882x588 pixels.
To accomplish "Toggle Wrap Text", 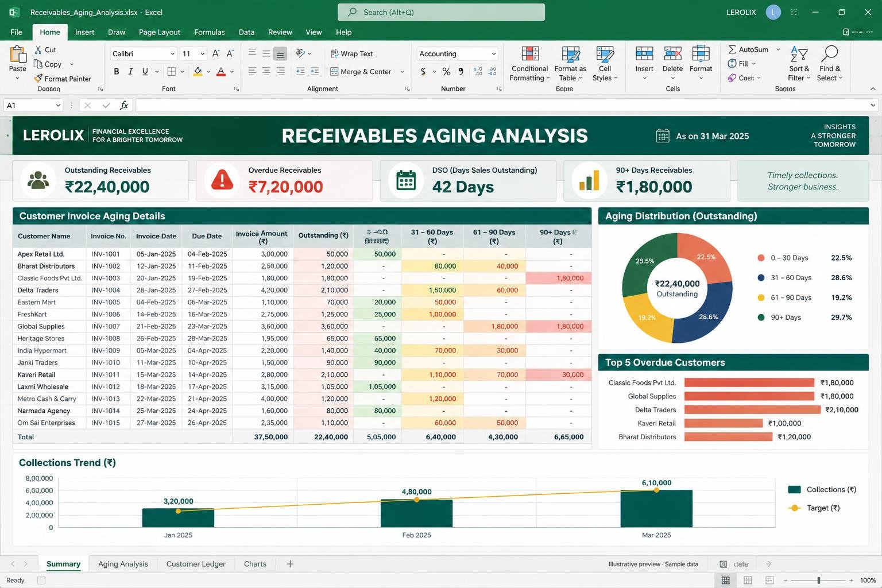I will (351, 53).
